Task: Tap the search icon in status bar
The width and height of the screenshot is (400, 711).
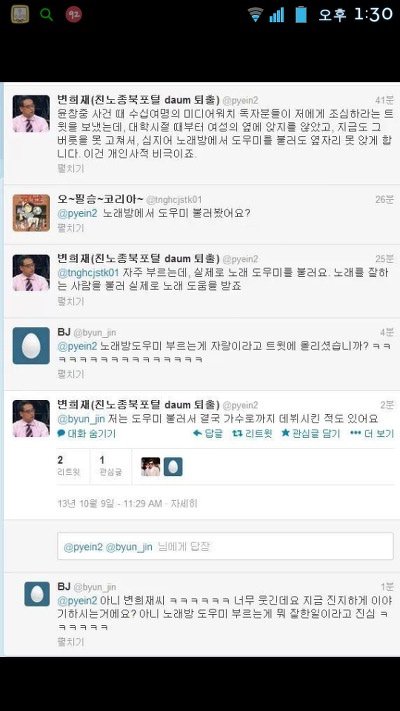Action: tap(46, 15)
